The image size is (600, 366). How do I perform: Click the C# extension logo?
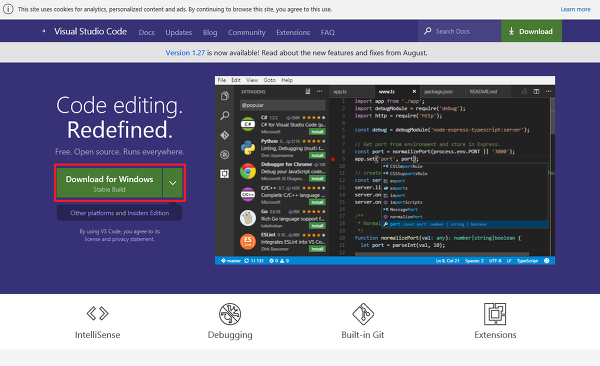248,124
